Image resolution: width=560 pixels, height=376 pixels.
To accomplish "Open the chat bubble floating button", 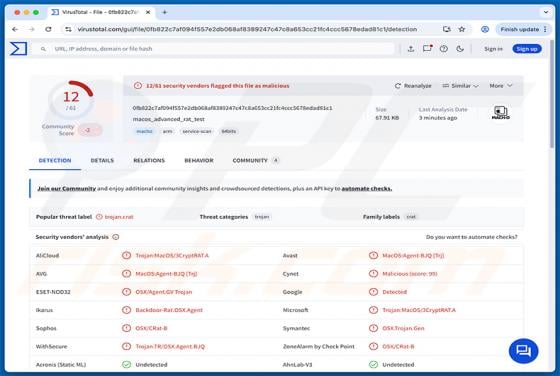I will coord(523,351).
